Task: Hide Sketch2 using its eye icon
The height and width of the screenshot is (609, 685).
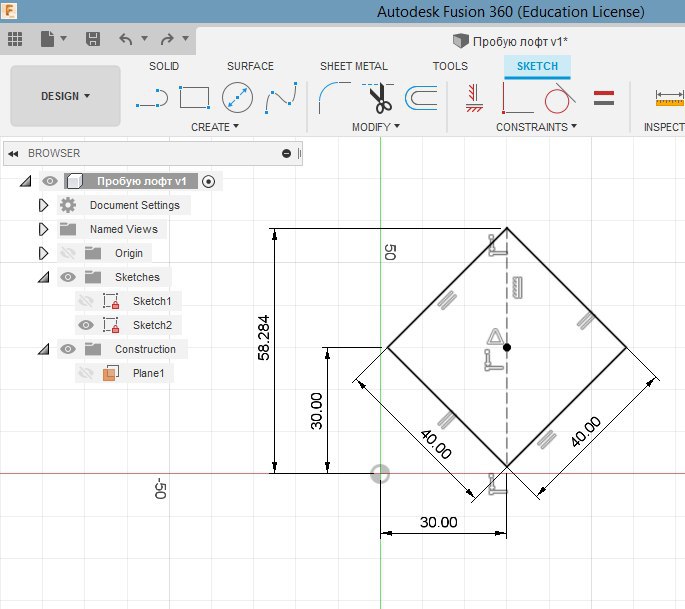Action: point(86,325)
